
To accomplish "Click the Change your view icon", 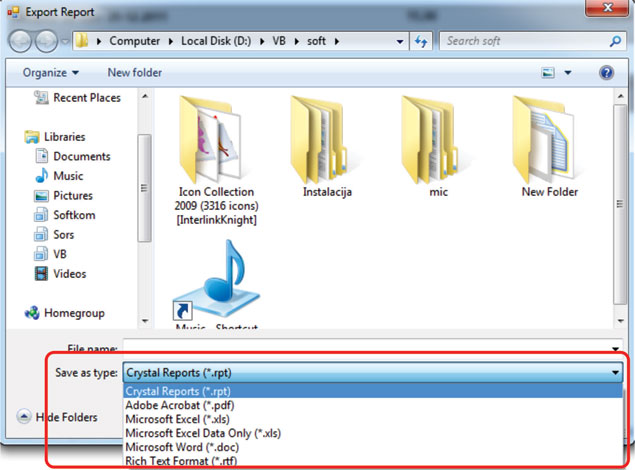I will [548, 73].
